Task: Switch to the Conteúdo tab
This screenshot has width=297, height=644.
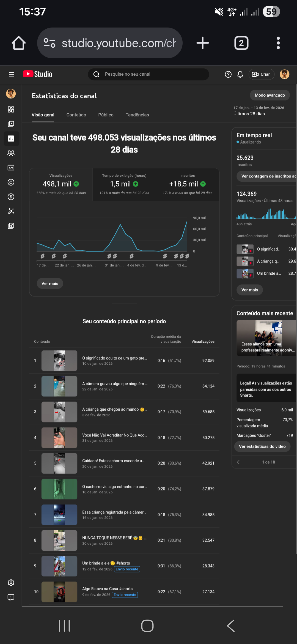Action: 76,115
